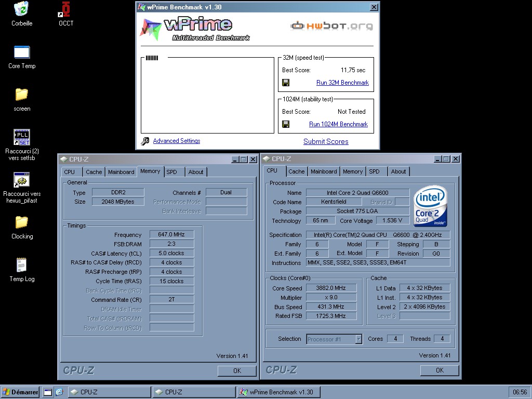Click the Kentsfield code name value
Image resolution: width=532 pixels, height=399 pixels.
(x=334, y=202)
